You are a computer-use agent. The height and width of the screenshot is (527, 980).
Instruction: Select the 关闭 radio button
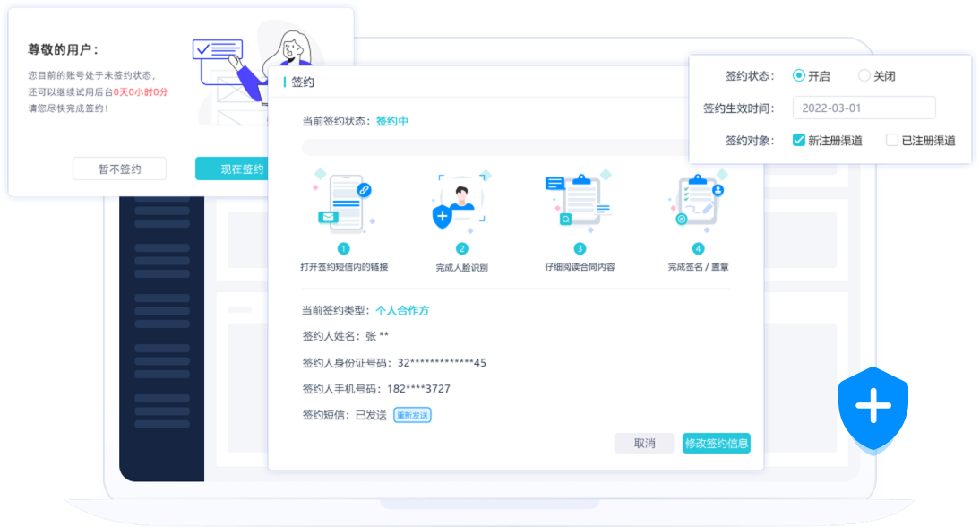[x=864, y=76]
